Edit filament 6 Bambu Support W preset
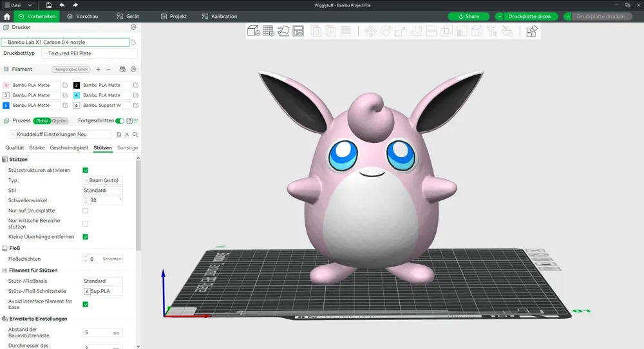This screenshot has width=644, height=349. (135, 105)
